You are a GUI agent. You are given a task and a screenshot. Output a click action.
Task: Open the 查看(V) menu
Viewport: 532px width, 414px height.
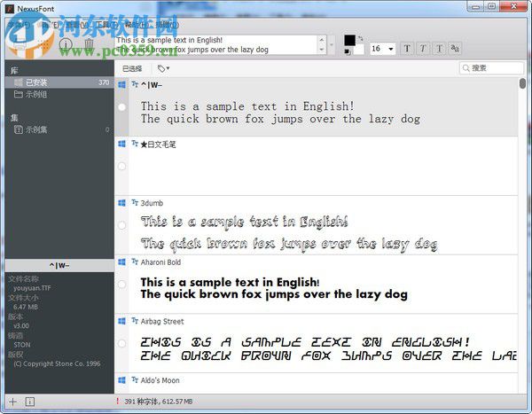point(77,25)
